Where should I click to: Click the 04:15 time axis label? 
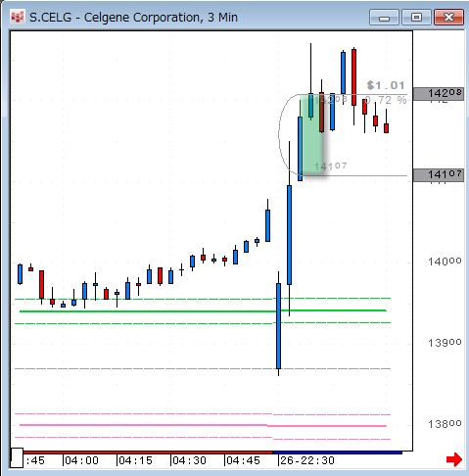135,460
